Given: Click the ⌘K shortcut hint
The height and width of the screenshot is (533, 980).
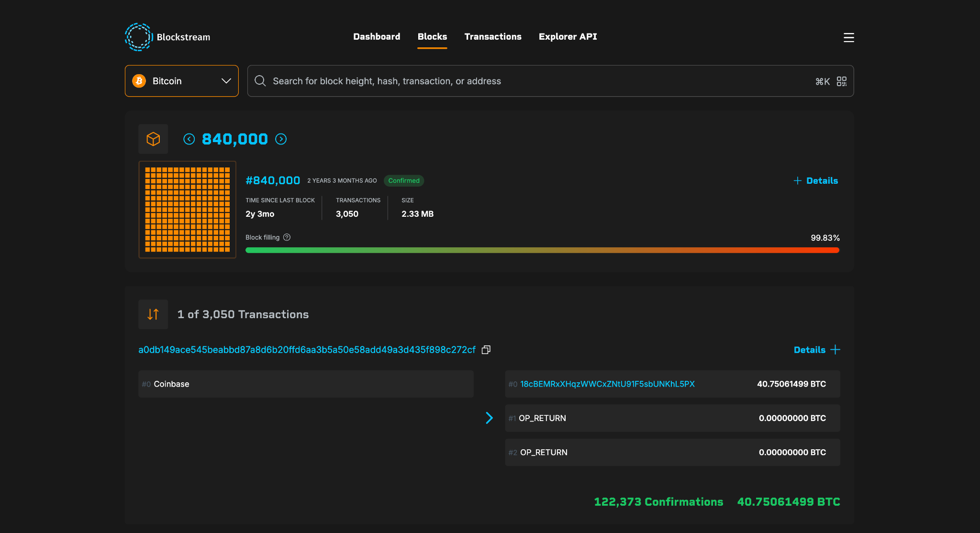Looking at the screenshot, I should click(x=823, y=81).
